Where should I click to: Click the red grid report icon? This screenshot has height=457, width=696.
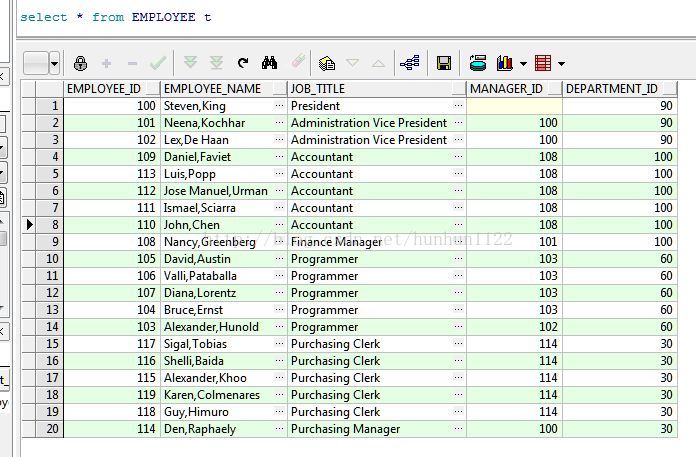pos(543,63)
